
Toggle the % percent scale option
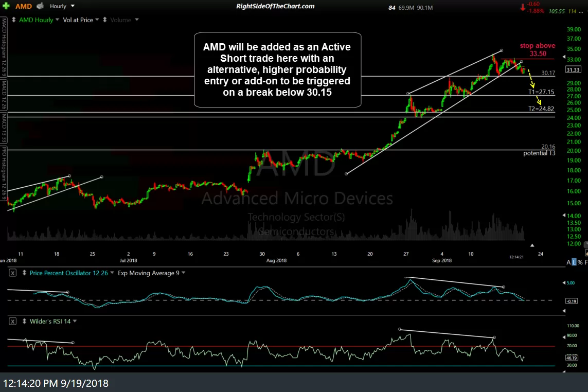point(580,262)
